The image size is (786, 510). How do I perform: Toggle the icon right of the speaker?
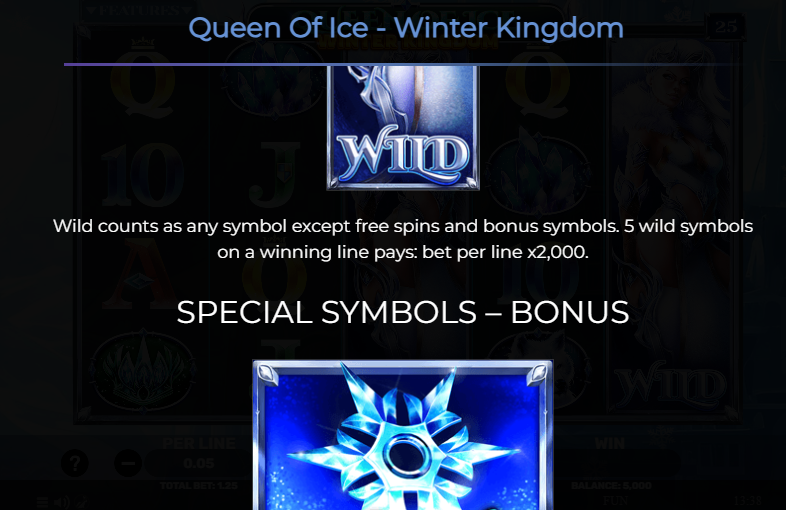point(82,501)
